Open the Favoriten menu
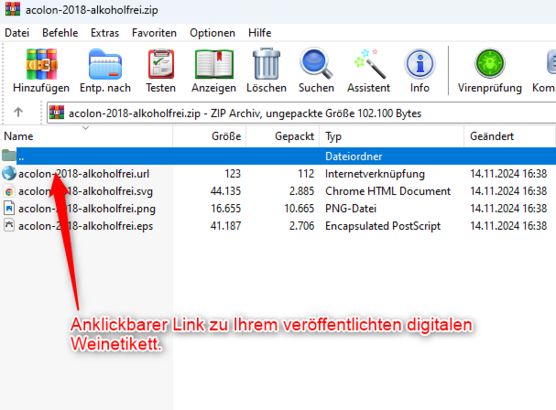Image resolution: width=556 pixels, height=410 pixels. point(154,33)
